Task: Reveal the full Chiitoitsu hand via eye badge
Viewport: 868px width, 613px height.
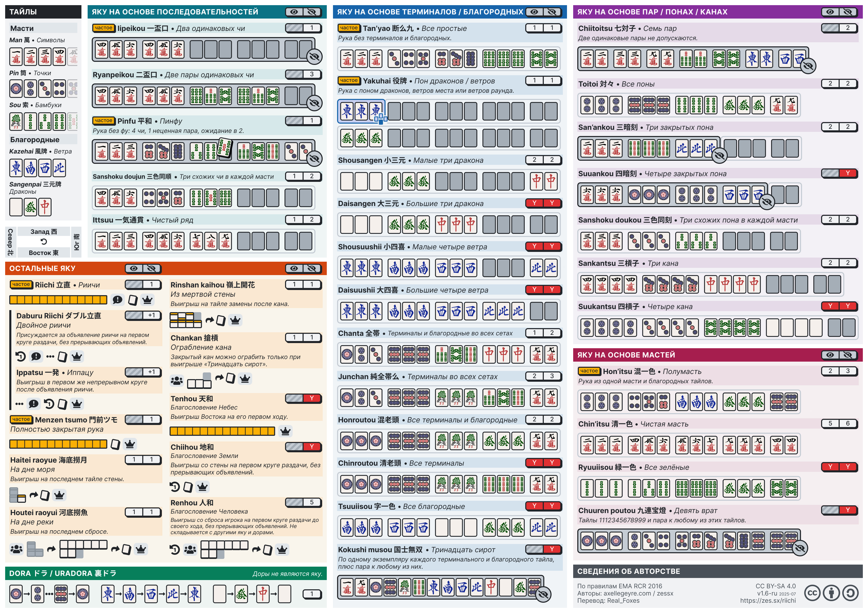Action: pyautogui.click(x=808, y=66)
